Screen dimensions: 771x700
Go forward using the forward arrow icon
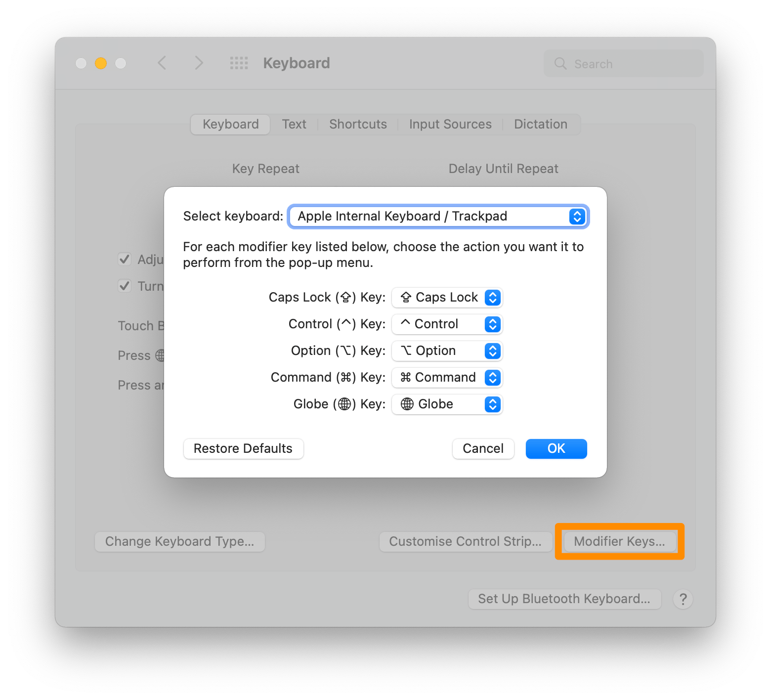[x=199, y=63]
